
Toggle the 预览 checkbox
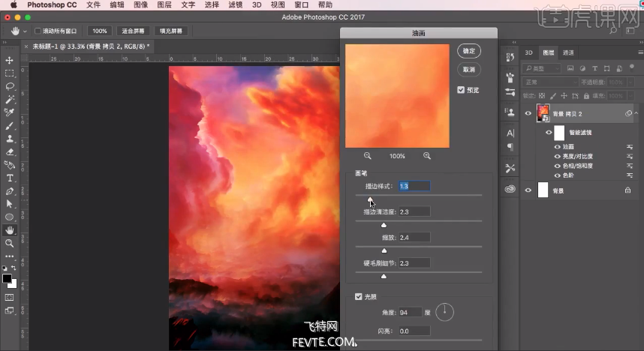pyautogui.click(x=461, y=90)
